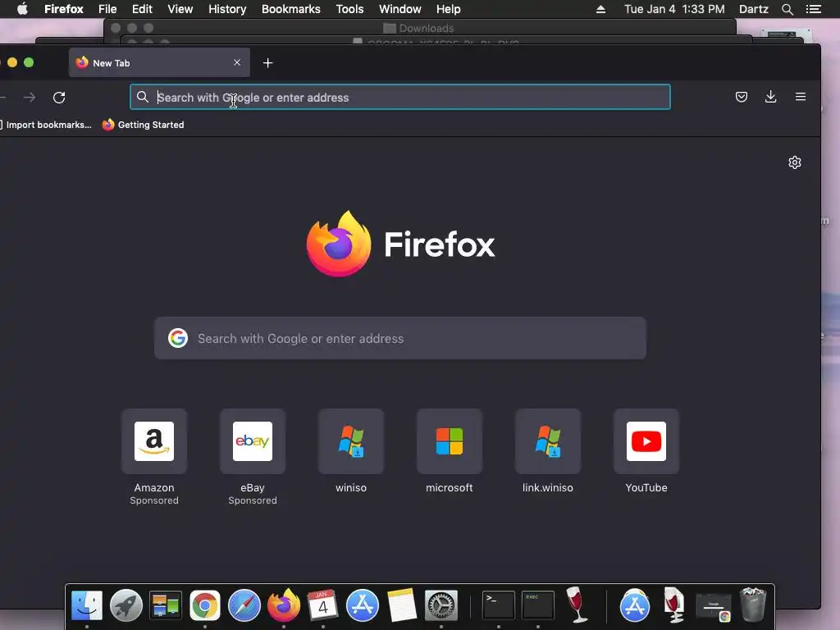Open the Firefox hamburger application menu
840x630 pixels.
point(801,97)
